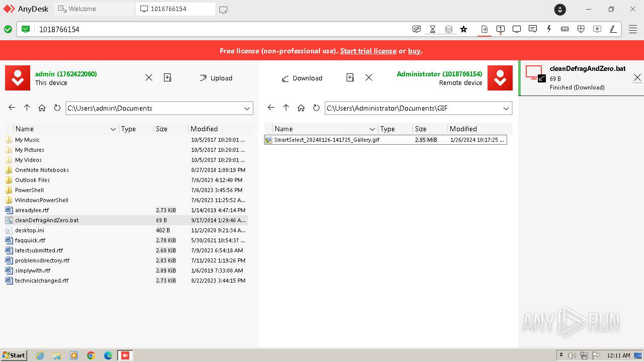Activate the whiteboard pen icon
The width and height of the screenshot is (644, 362).
pos(613,29)
